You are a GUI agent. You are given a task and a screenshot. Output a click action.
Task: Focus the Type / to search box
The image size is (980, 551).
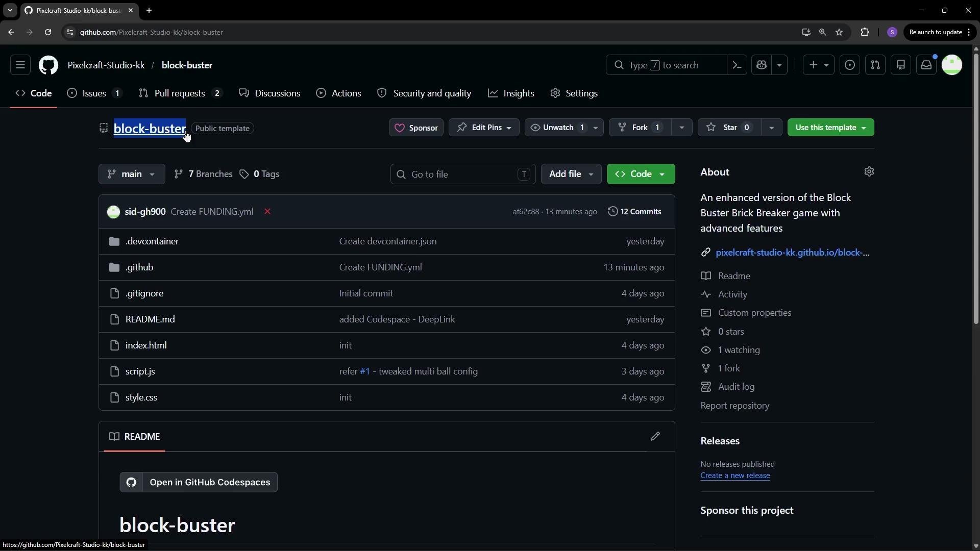pyautogui.click(x=666, y=65)
